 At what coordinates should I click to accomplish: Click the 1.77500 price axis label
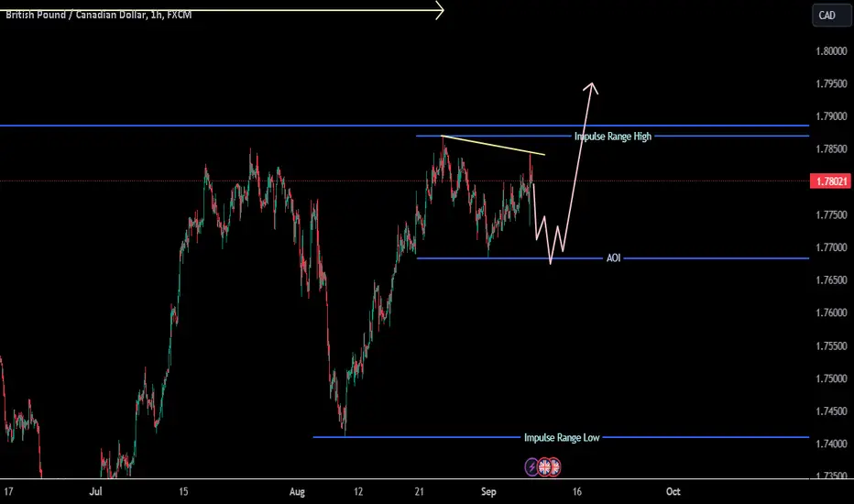pyautogui.click(x=831, y=215)
